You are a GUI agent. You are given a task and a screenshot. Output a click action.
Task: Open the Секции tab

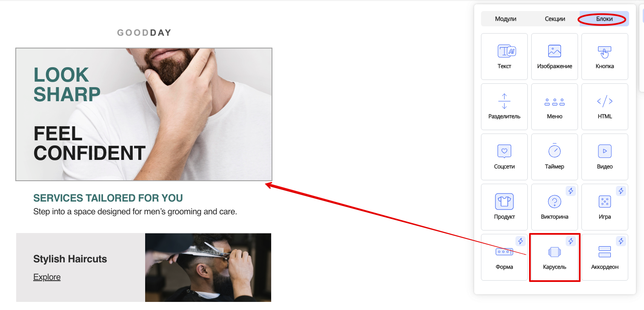555,19
